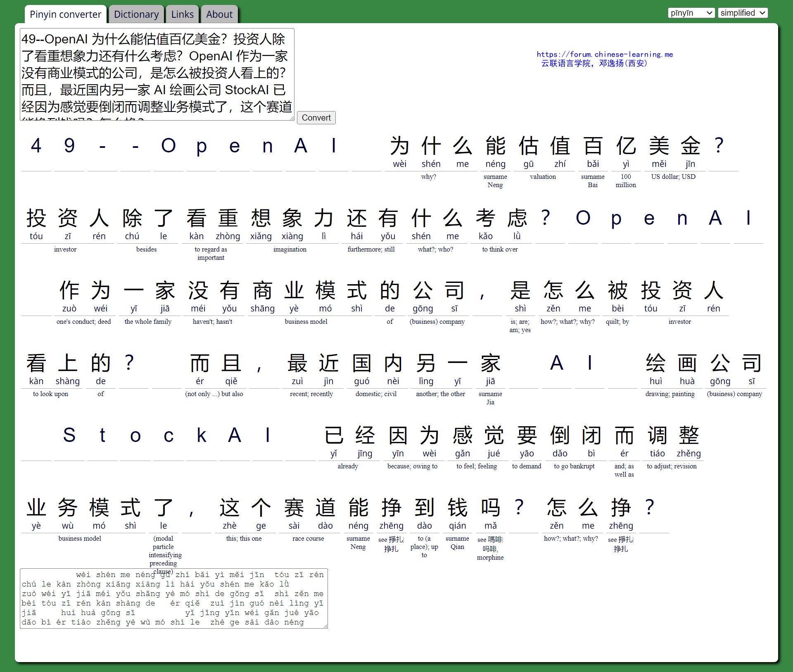The height and width of the screenshot is (672, 793).
Task: Click 'the whole family' definition
Action: click(148, 322)
